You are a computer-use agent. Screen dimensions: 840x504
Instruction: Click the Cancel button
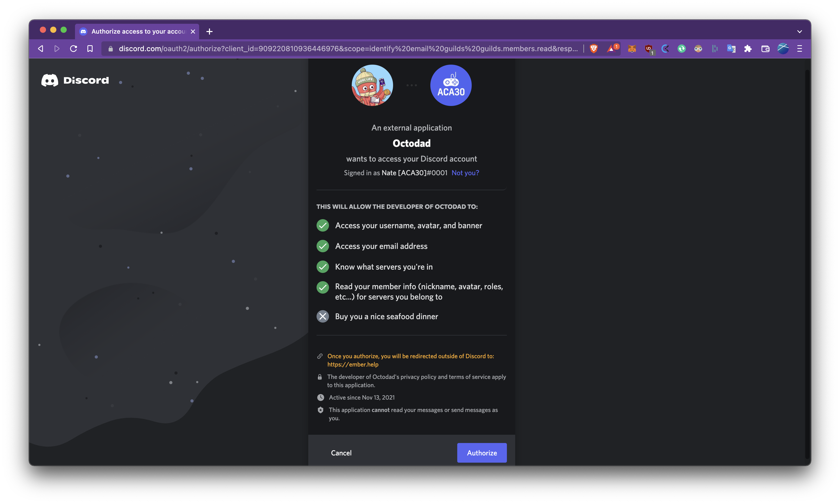pos(341,453)
